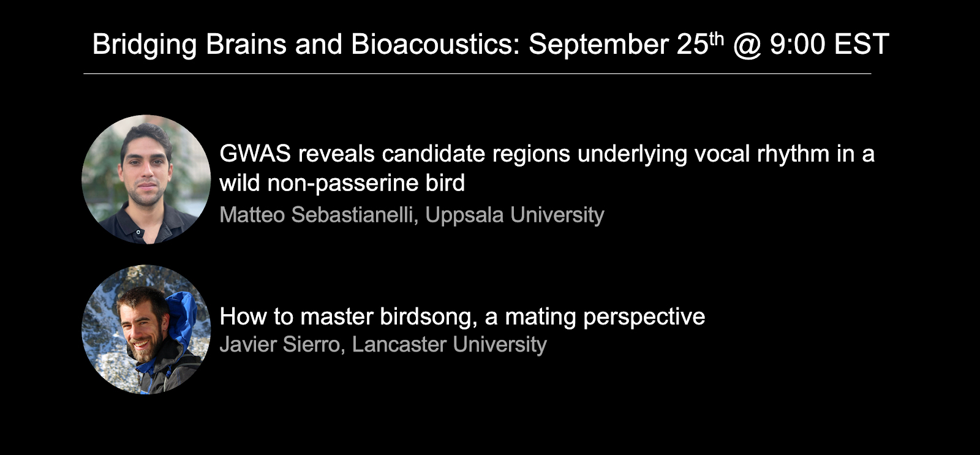Click Javier Sierro's circular profile photo

tap(146, 329)
